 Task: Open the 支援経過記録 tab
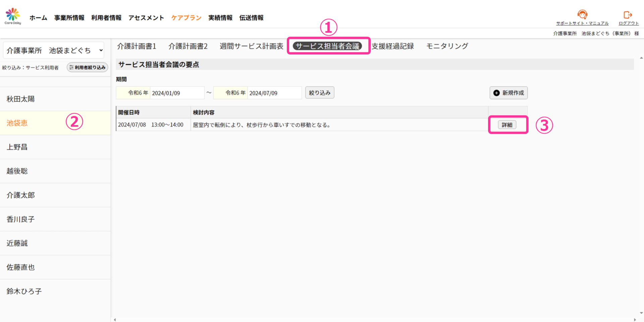pyautogui.click(x=392, y=46)
